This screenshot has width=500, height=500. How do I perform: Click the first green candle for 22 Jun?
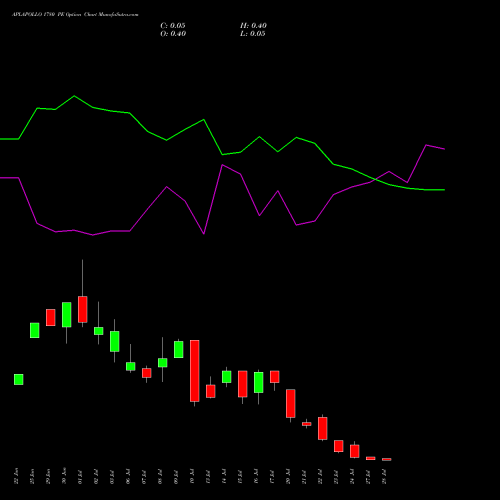(x=19, y=379)
